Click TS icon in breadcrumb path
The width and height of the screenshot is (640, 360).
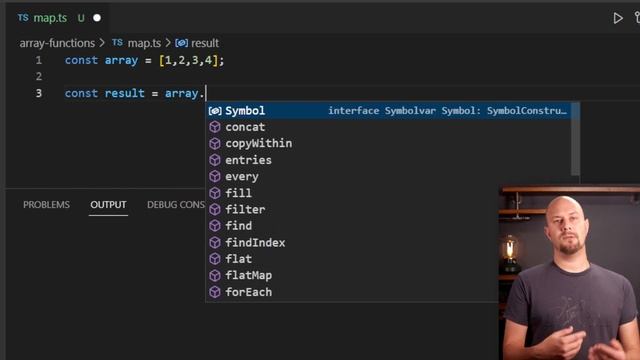click(x=117, y=42)
